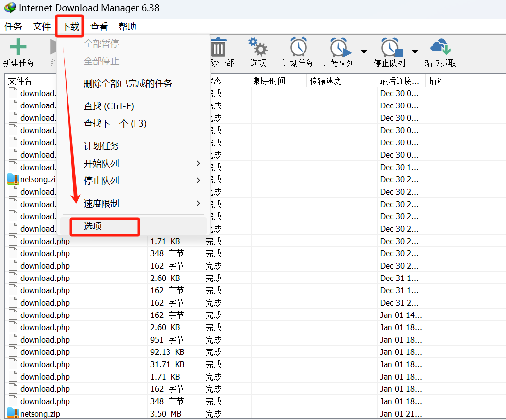Viewport: 506px width, 420px height.
Task: Click the Jan 01 14... date cell
Action: click(x=401, y=315)
